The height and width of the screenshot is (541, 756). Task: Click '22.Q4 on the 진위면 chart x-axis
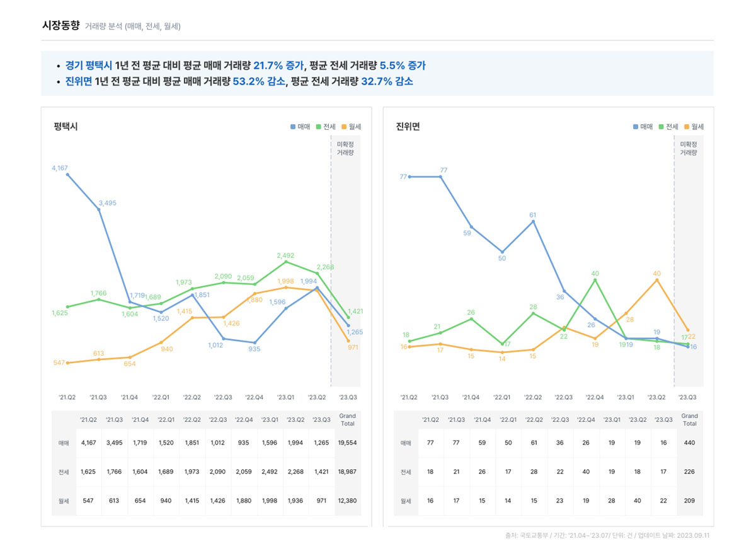tap(594, 398)
